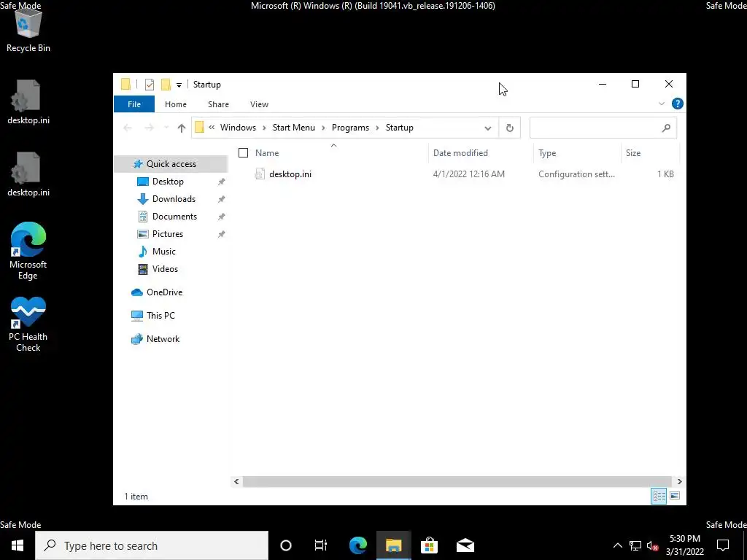Open Microsoft Edge from the taskbar
Viewport: 747px width, 560px height.
[357, 545]
